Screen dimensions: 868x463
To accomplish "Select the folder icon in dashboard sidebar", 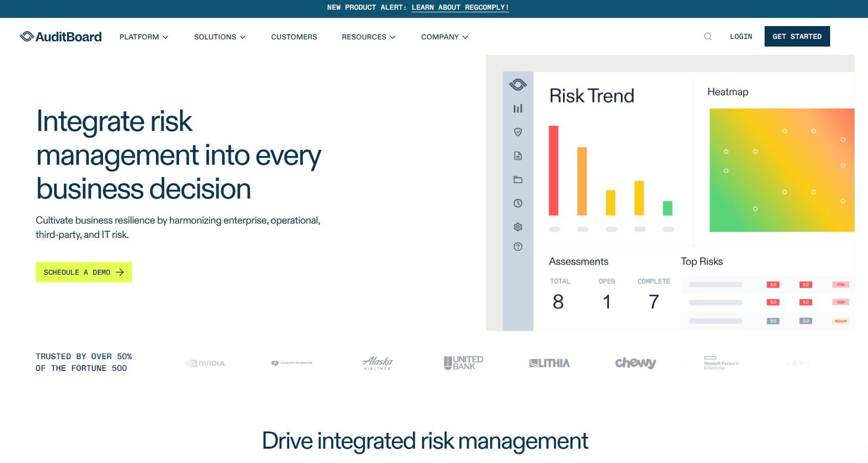I will coord(518,180).
